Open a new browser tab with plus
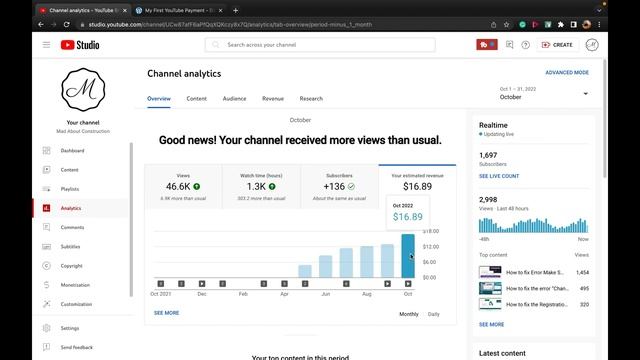This screenshot has width=640, height=360. [x=236, y=10]
